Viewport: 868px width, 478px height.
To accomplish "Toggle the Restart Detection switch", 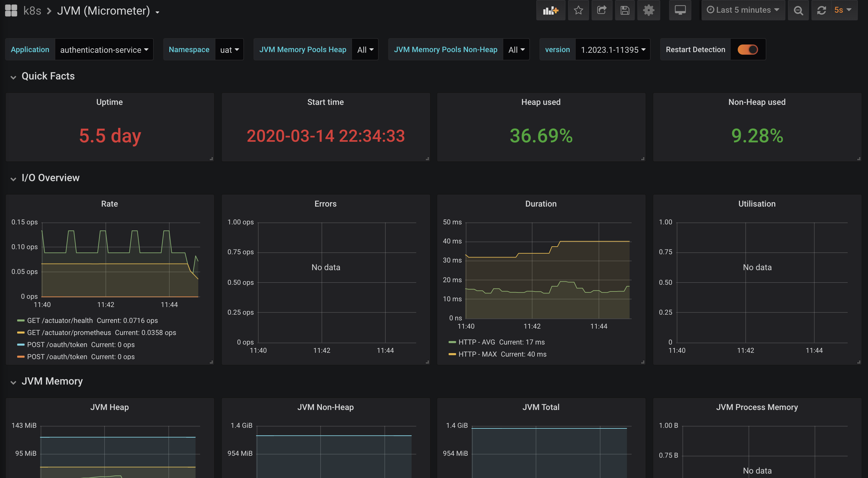I will pos(747,50).
